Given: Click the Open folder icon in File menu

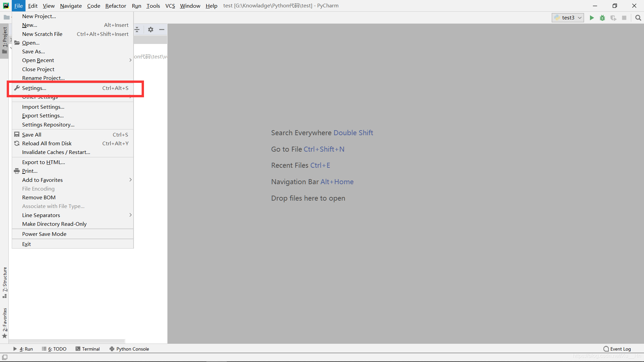Looking at the screenshot, I should point(17,43).
